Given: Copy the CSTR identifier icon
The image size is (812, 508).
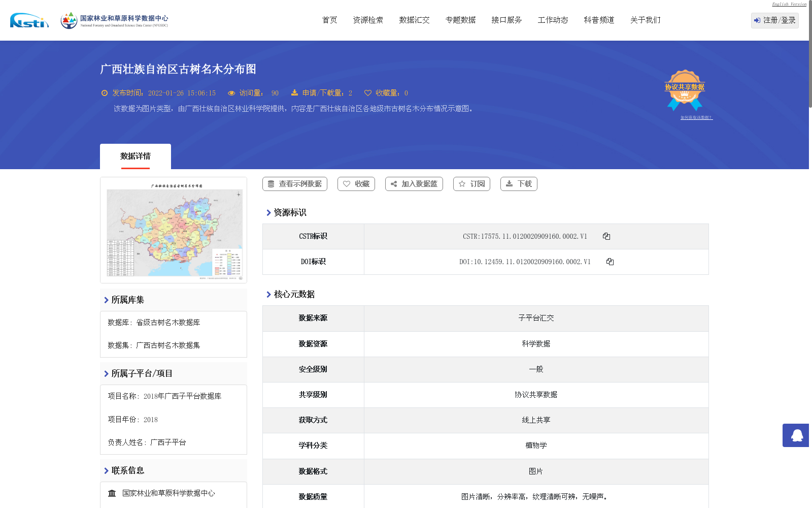Looking at the screenshot, I should 606,236.
